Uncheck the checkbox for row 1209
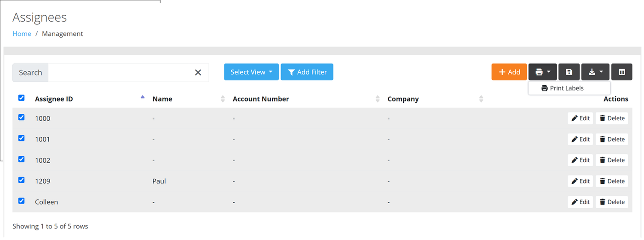The height and width of the screenshot is (240, 644). (21, 180)
